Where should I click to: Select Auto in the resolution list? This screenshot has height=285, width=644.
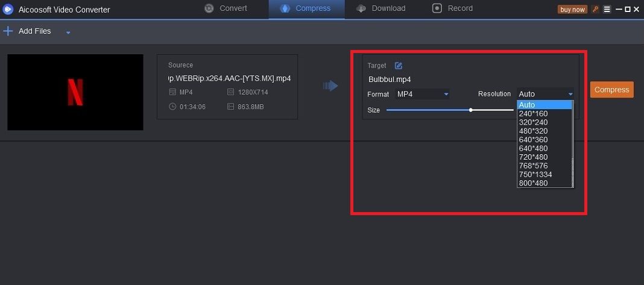[544, 105]
